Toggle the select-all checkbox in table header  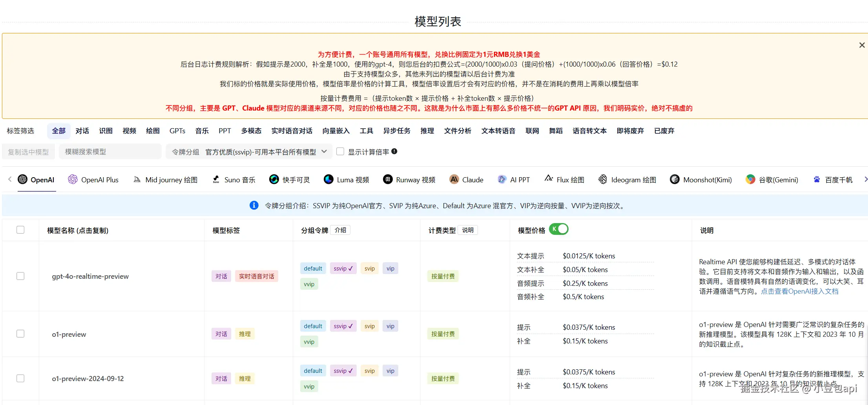click(20, 230)
